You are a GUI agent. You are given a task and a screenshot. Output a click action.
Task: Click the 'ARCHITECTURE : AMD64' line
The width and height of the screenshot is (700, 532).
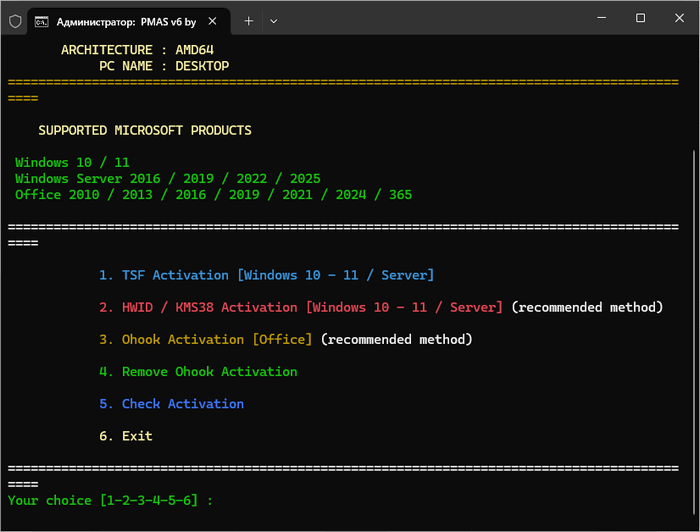[x=138, y=50]
